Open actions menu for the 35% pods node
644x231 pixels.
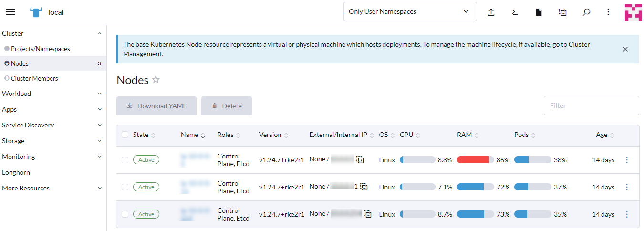coord(627,214)
